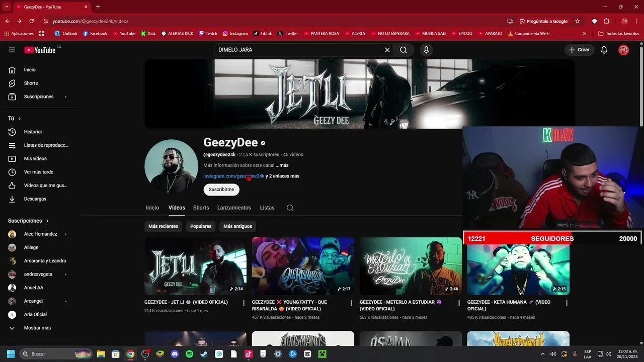This screenshot has width=644, height=362.
Task: Open Instagram bookmark
Action: pyautogui.click(x=235, y=33)
